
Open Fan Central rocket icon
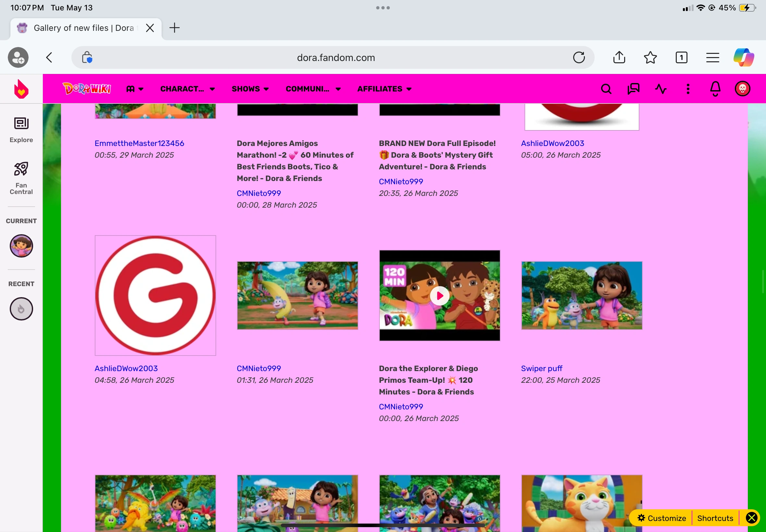(x=21, y=178)
